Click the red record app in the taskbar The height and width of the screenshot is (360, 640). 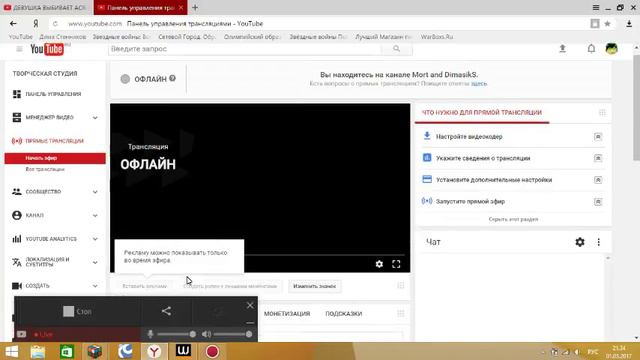click(x=212, y=351)
